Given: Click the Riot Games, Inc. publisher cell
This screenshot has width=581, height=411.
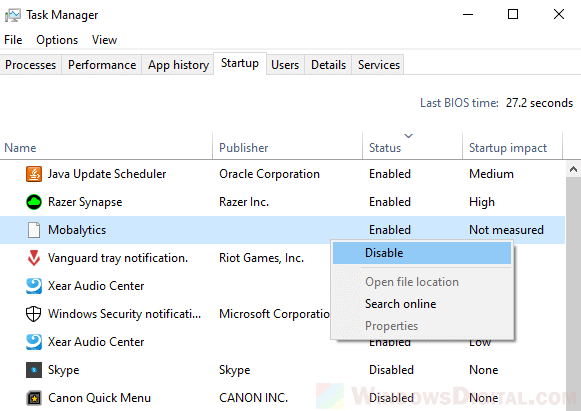Looking at the screenshot, I should coord(261,258).
